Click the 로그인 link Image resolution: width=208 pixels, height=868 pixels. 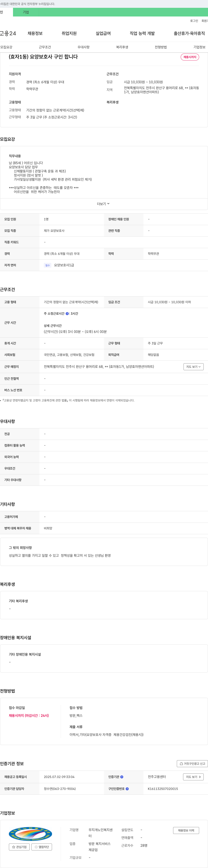tap(194, 21)
